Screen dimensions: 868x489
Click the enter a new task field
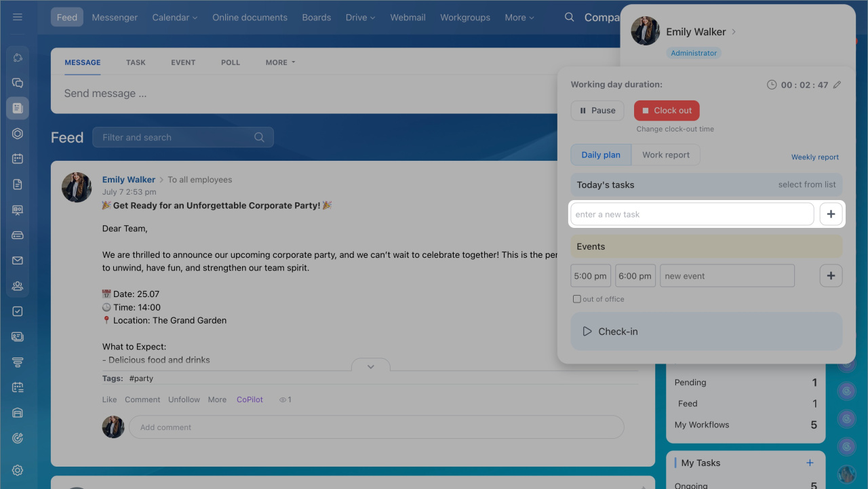692,214
